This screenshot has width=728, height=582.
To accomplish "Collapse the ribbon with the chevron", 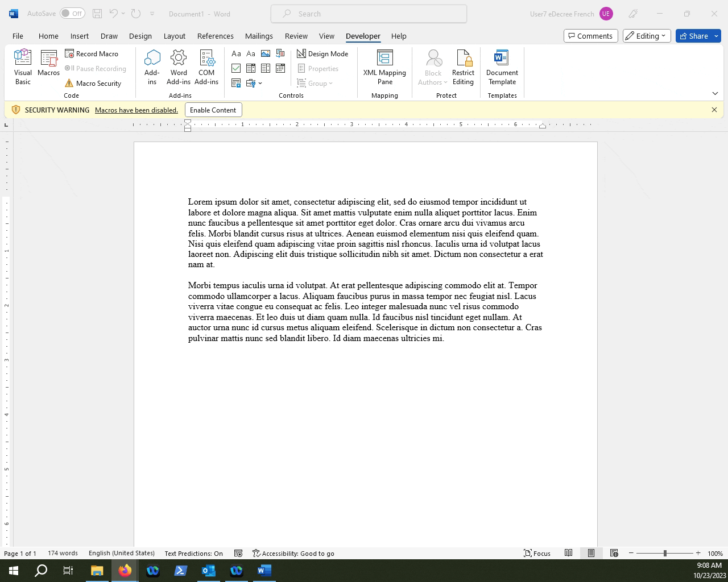I will pos(715,93).
